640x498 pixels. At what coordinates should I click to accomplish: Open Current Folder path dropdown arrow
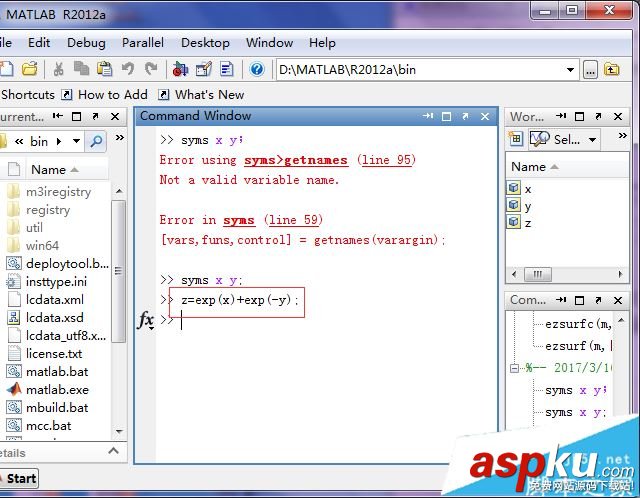[76, 141]
